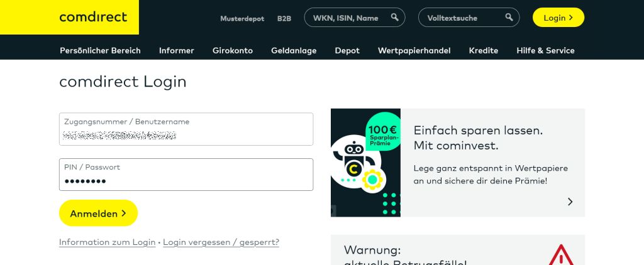The image size is (644, 265).
Task: Open the Geldanlage menu
Action: [294, 50]
